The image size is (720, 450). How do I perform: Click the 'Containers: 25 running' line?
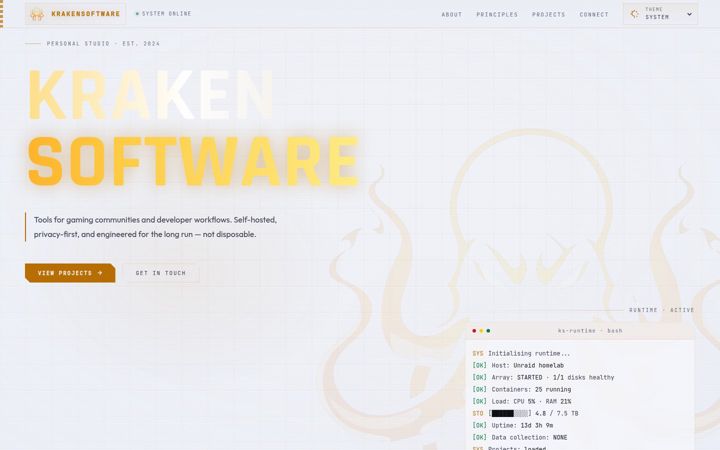522,389
